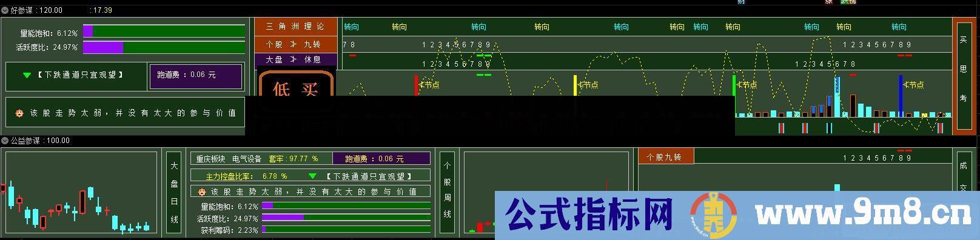The width and height of the screenshot is (980, 240).
Task: Click the red 节点 marker bar
Action: (x=417, y=85)
